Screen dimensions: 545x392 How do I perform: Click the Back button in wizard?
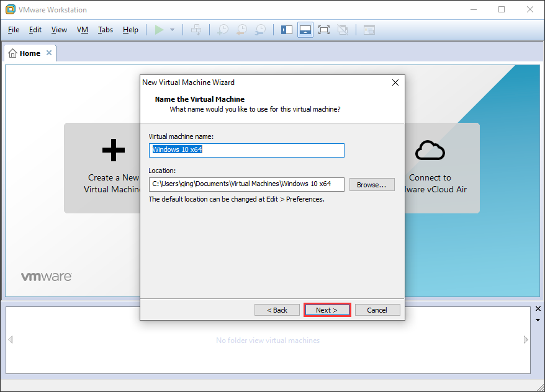(x=277, y=310)
